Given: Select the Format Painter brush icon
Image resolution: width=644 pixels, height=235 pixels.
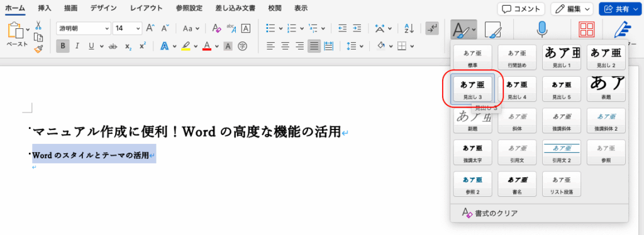Looking at the screenshot, I should pyautogui.click(x=38, y=50).
